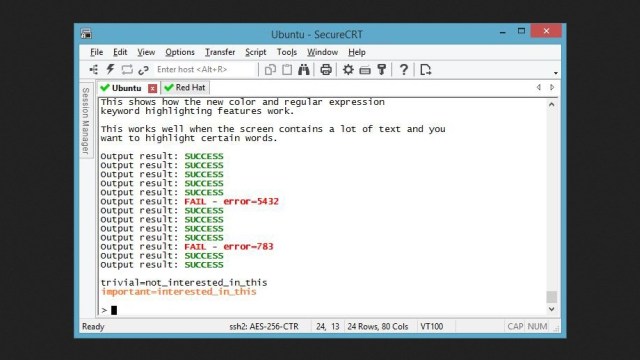The image size is (640, 360).
Task: Open the Tools menu
Action: [x=287, y=52]
